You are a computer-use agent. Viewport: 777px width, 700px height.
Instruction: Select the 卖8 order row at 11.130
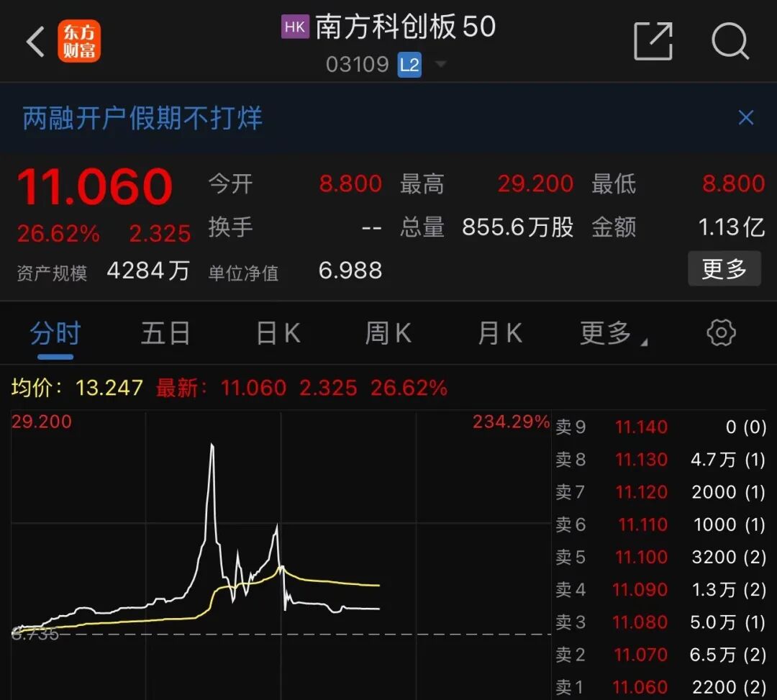pyautogui.click(x=660, y=460)
